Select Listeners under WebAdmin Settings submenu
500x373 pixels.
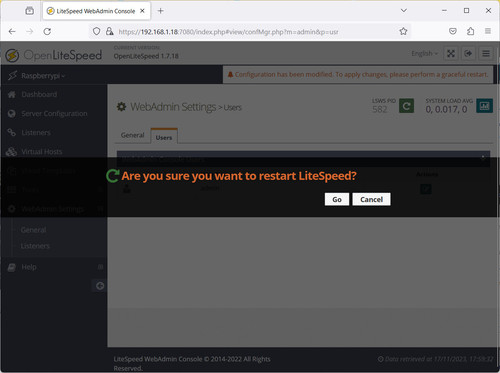(x=35, y=246)
